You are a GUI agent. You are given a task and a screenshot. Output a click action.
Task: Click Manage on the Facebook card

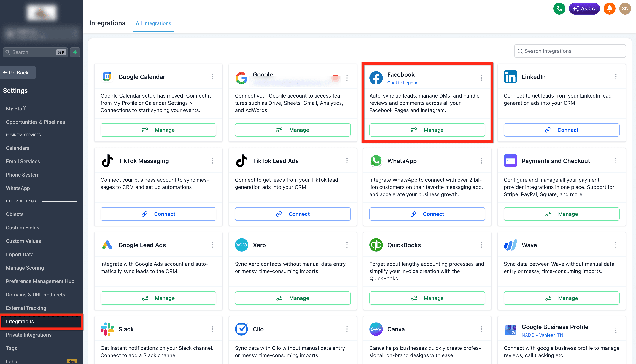(x=427, y=130)
